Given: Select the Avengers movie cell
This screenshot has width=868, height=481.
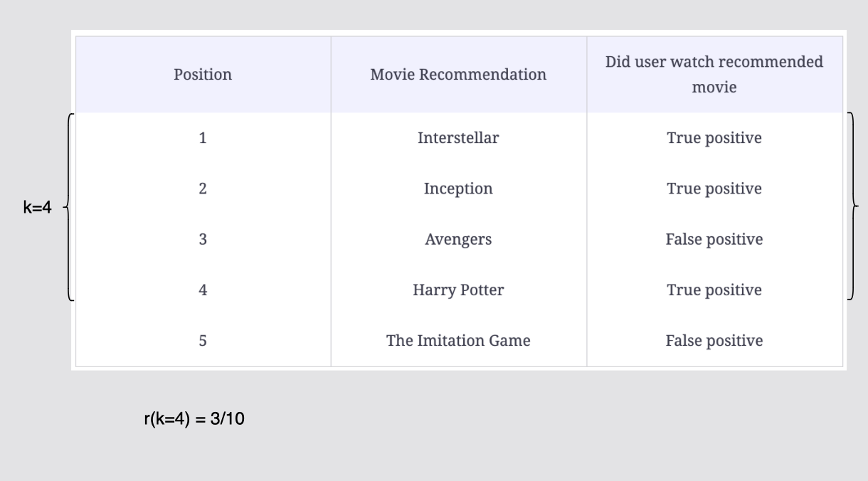Looking at the screenshot, I should tap(458, 240).
